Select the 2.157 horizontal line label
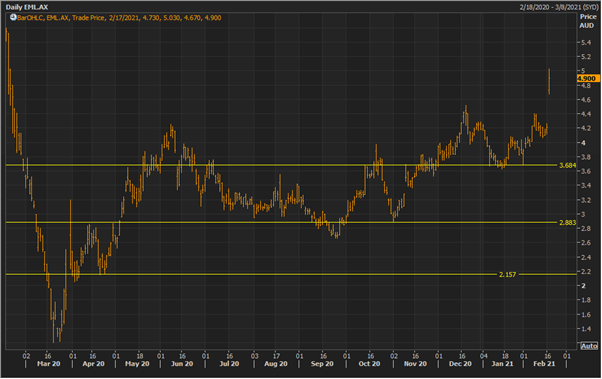 click(x=507, y=275)
